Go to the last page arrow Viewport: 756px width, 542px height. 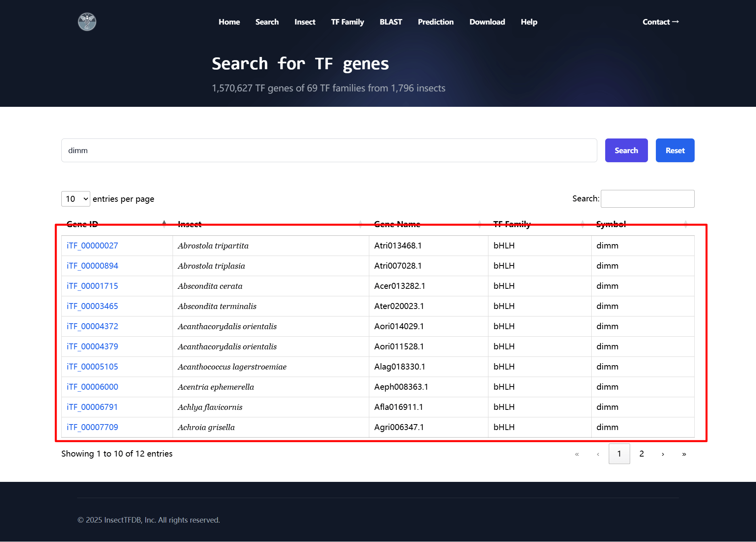[684, 454]
